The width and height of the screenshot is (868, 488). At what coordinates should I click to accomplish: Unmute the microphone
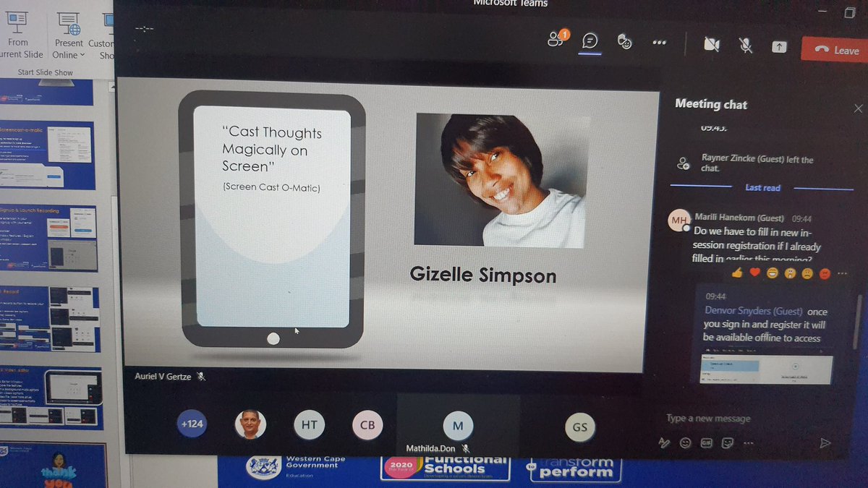tap(745, 45)
